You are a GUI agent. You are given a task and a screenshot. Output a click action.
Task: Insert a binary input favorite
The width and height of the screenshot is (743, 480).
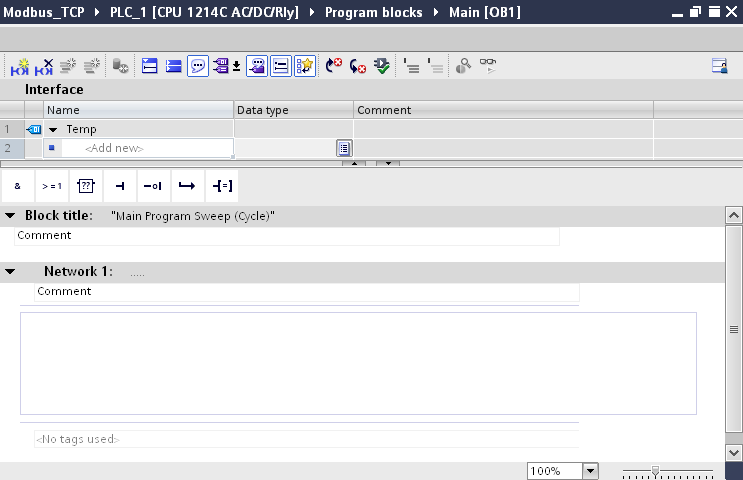pos(120,186)
